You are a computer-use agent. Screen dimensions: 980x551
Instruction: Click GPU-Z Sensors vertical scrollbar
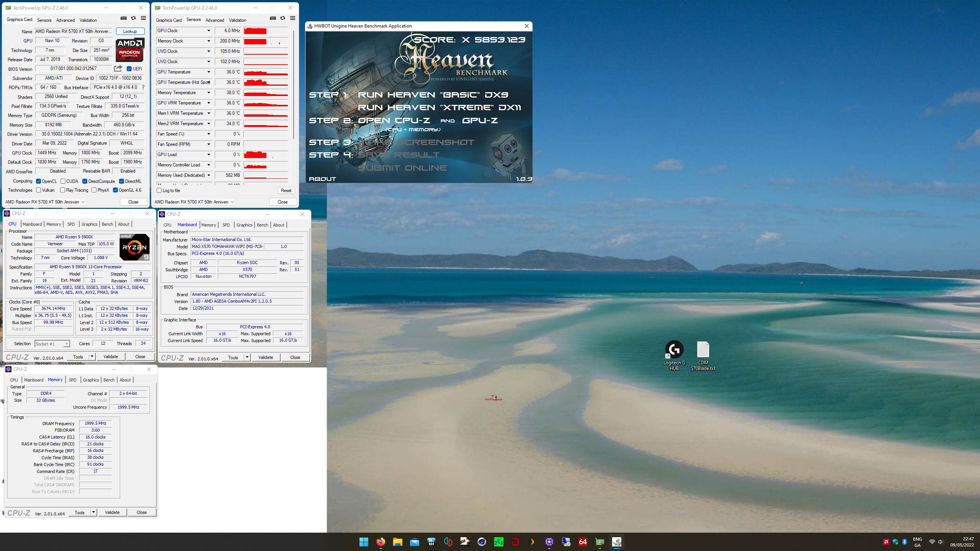pos(294,84)
